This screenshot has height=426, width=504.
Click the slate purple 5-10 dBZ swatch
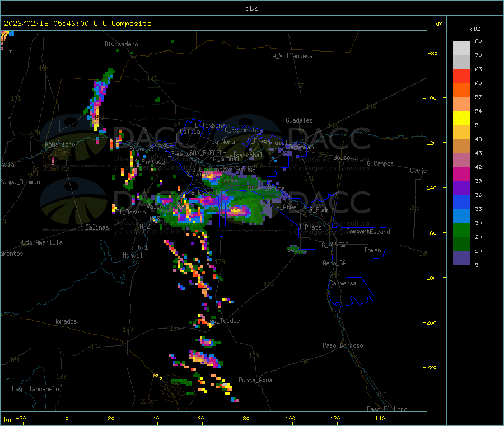pyautogui.click(x=461, y=258)
